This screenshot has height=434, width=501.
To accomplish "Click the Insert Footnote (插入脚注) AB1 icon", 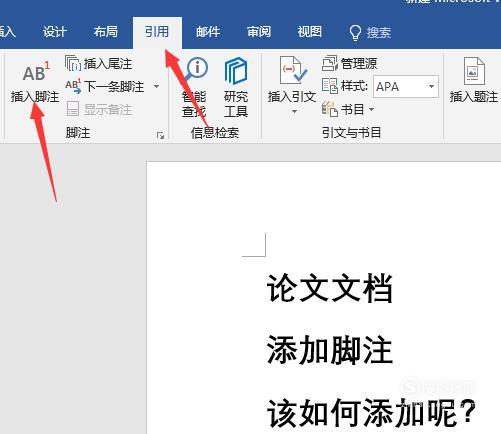I will (x=36, y=71).
